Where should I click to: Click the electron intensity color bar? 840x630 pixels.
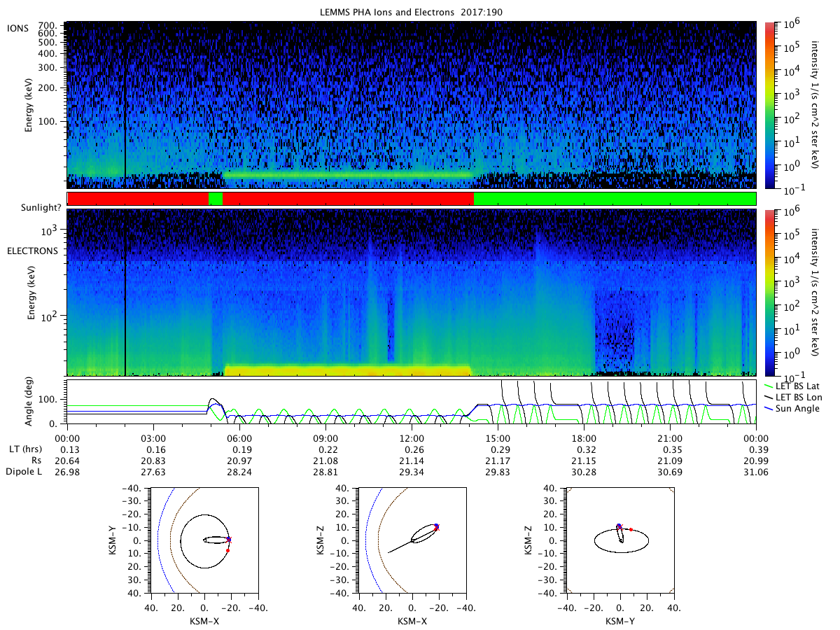pyautogui.click(x=769, y=293)
